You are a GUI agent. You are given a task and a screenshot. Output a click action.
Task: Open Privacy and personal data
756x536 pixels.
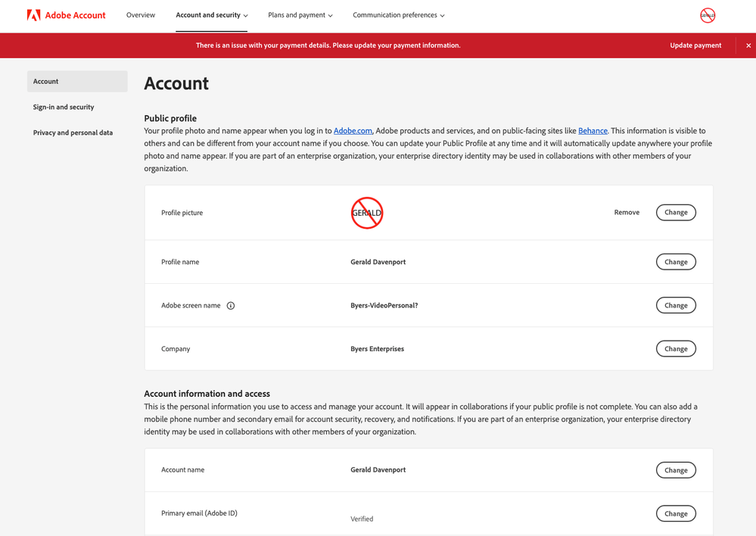pyautogui.click(x=73, y=132)
